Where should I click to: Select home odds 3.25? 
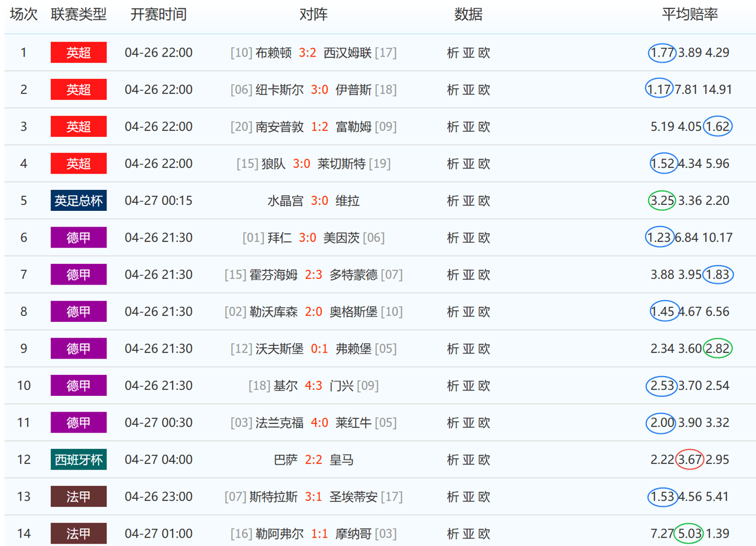point(663,201)
